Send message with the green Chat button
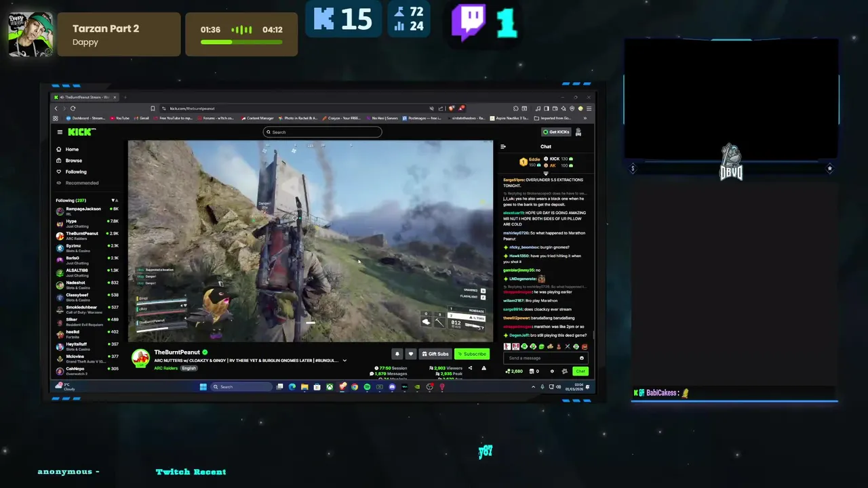868x488 pixels. 580,371
